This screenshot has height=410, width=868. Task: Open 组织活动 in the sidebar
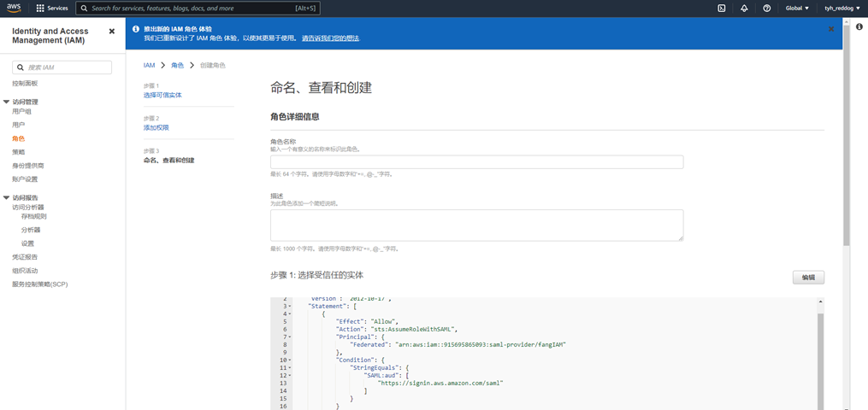[25, 271]
